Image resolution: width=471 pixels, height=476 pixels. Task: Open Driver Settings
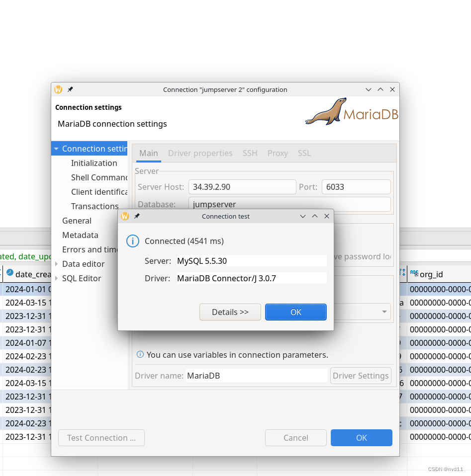(361, 376)
